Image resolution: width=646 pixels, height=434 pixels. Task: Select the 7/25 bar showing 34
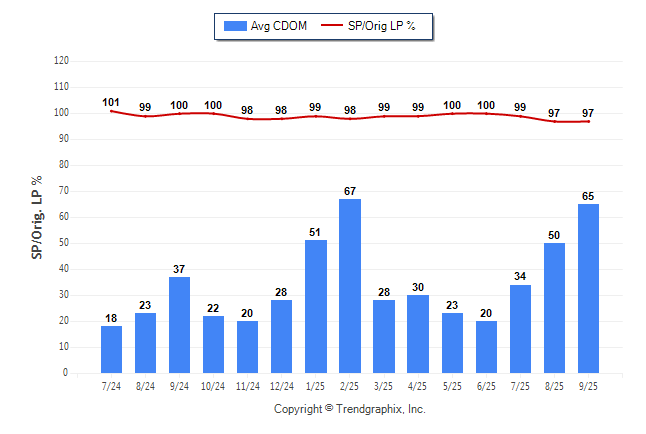(x=520, y=328)
